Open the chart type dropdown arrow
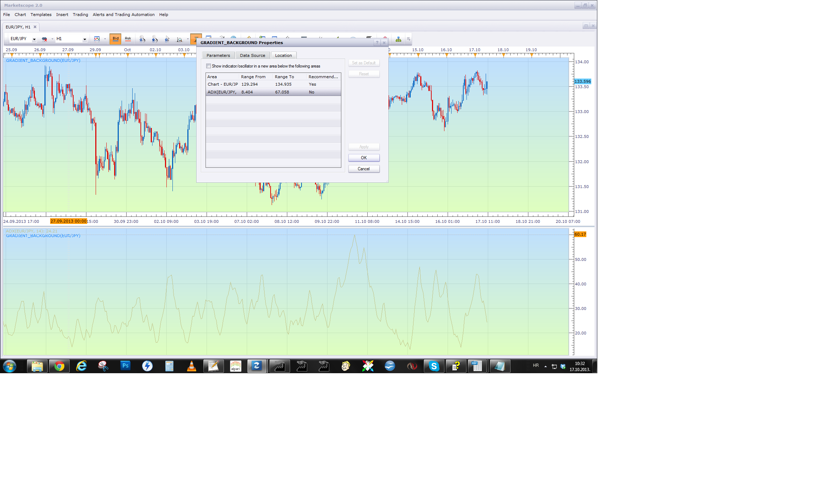The width and height of the screenshot is (832, 504). [x=105, y=39]
